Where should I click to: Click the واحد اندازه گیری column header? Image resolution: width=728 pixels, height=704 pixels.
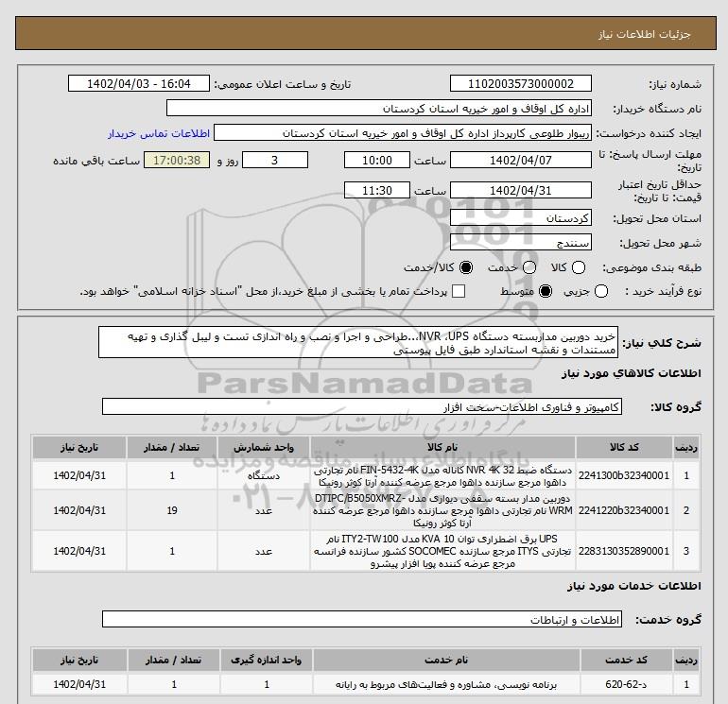[267, 660]
